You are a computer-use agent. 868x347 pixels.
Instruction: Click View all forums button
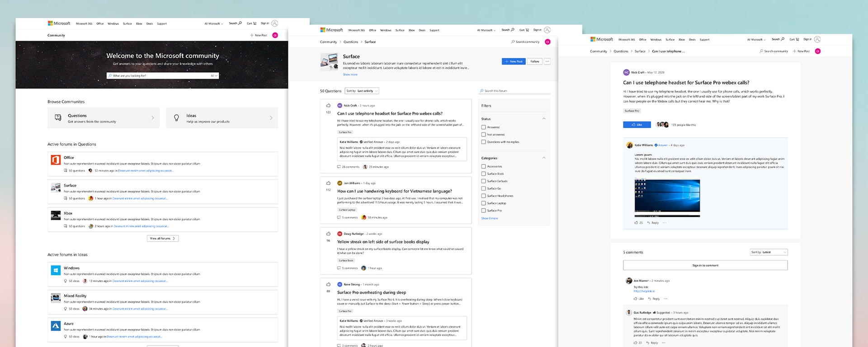163,238
